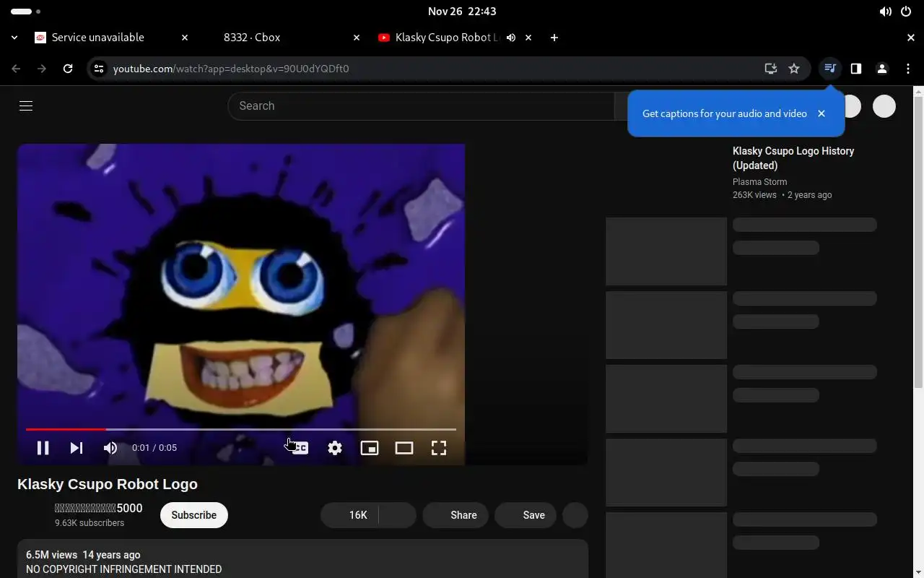Expand the video description box
924x578 pixels.
pos(302,559)
